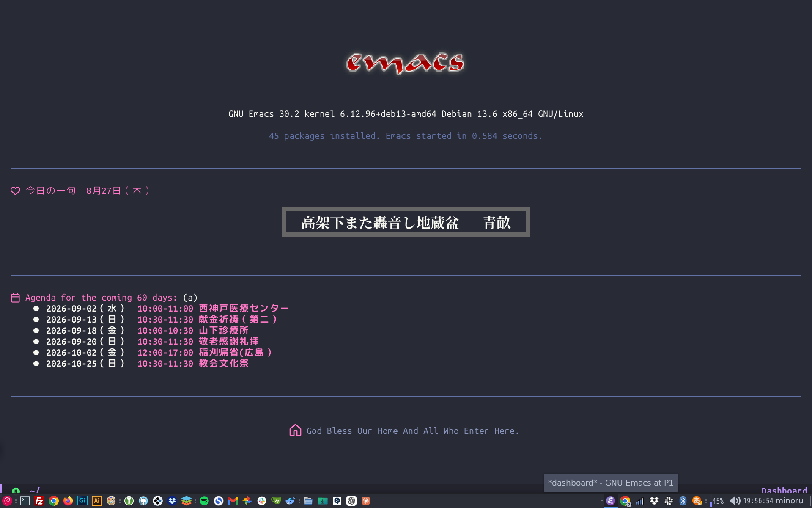Open the painter's palette app icon
The width and height of the screenshot is (812, 508).
[x=111, y=501]
